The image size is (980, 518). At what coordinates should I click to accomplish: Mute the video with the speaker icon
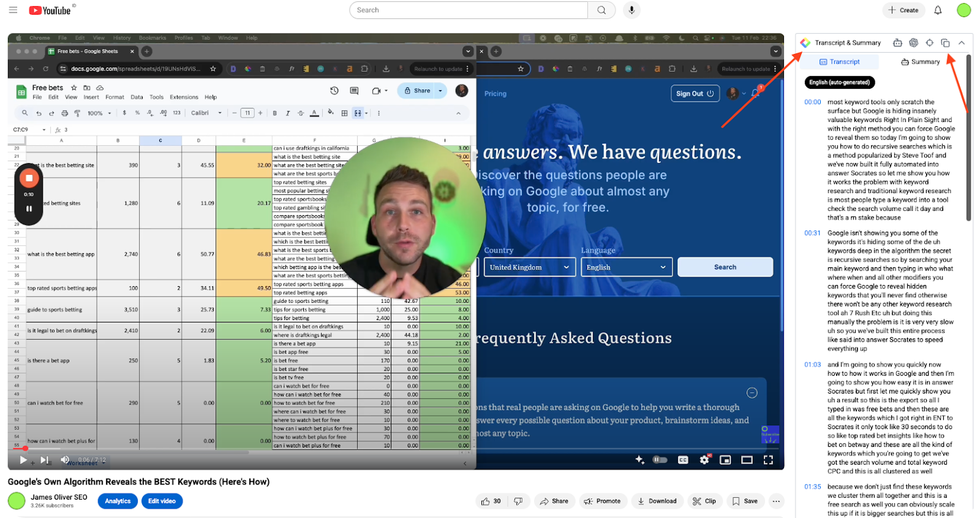[x=65, y=460]
